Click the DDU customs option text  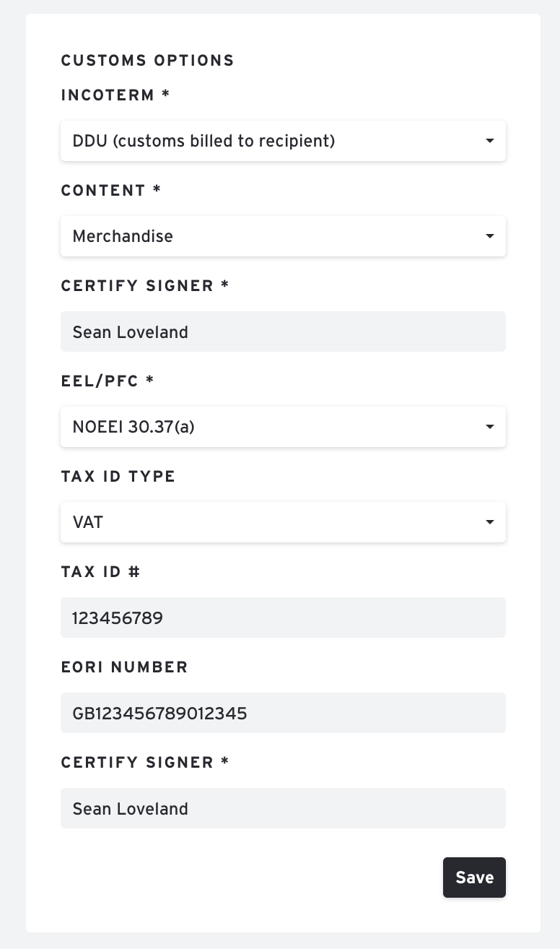pos(203,140)
